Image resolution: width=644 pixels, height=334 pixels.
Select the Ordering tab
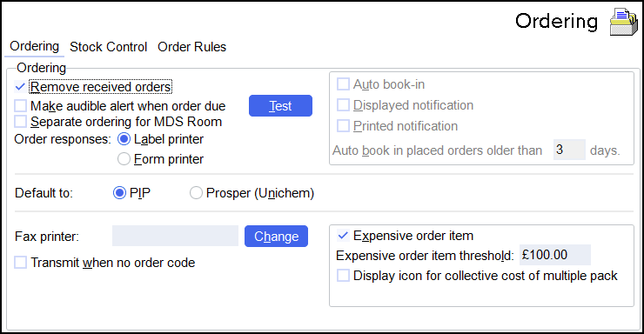click(x=35, y=46)
